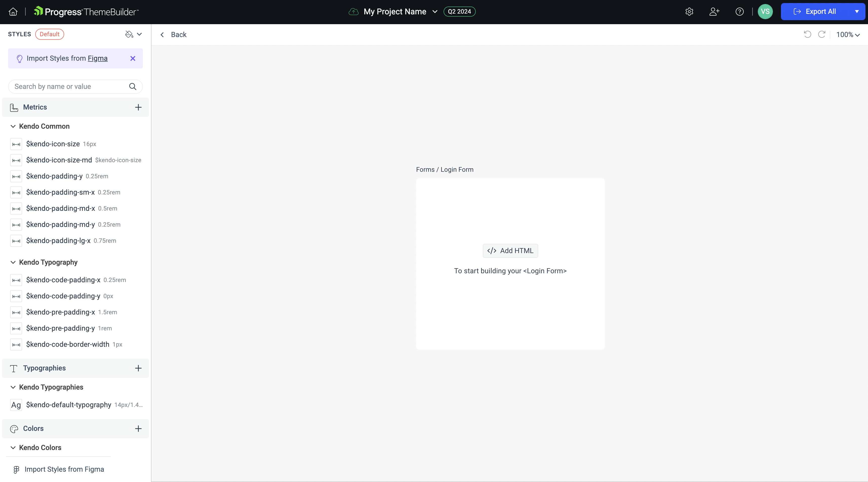Click the Add HTML button
Viewport: 868px width, 482px height.
pyautogui.click(x=510, y=251)
